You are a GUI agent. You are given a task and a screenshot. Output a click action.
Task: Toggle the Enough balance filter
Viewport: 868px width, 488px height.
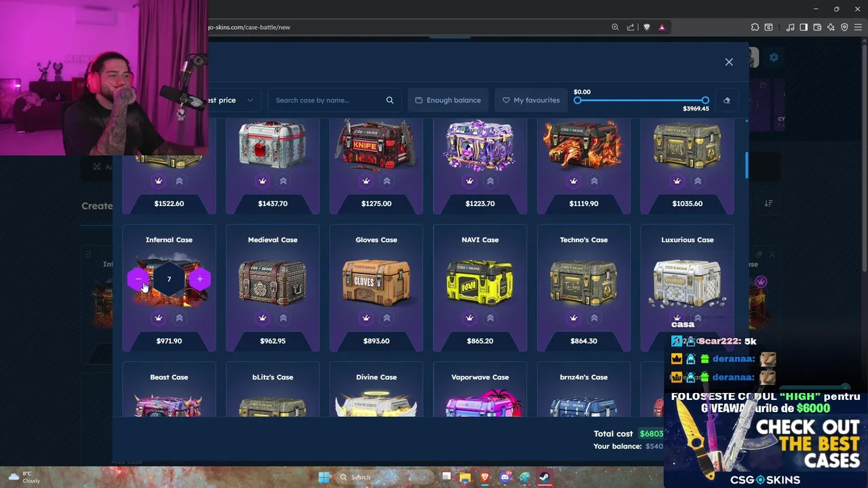point(448,100)
